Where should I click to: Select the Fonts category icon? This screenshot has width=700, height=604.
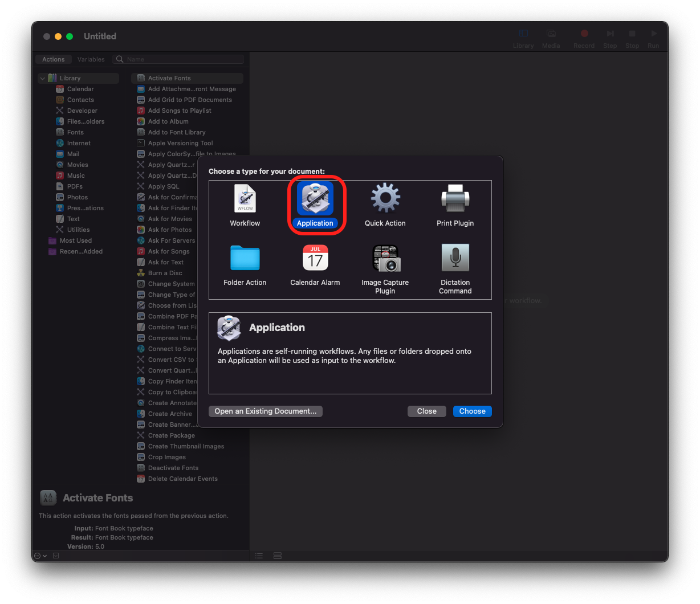point(60,132)
